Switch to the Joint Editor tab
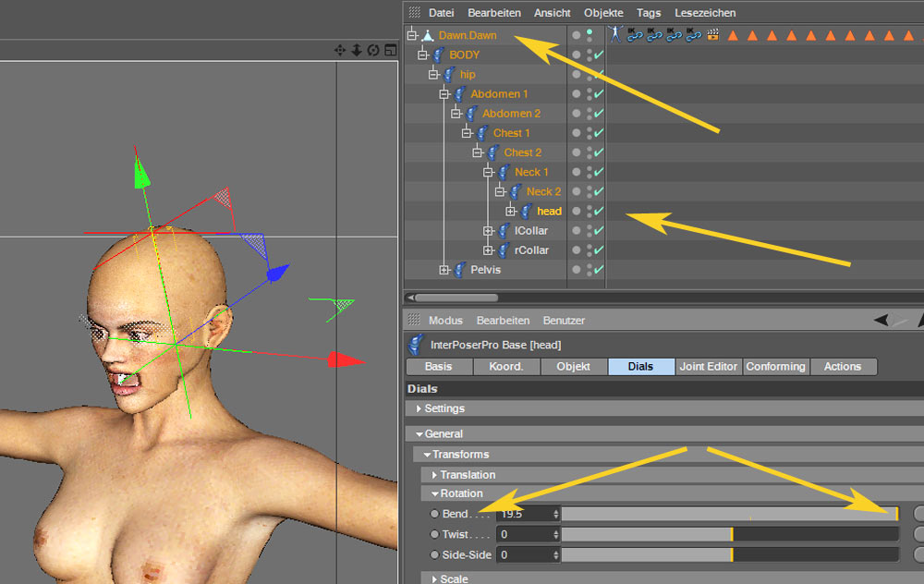Viewport: 924px width, 584px height. click(x=708, y=367)
